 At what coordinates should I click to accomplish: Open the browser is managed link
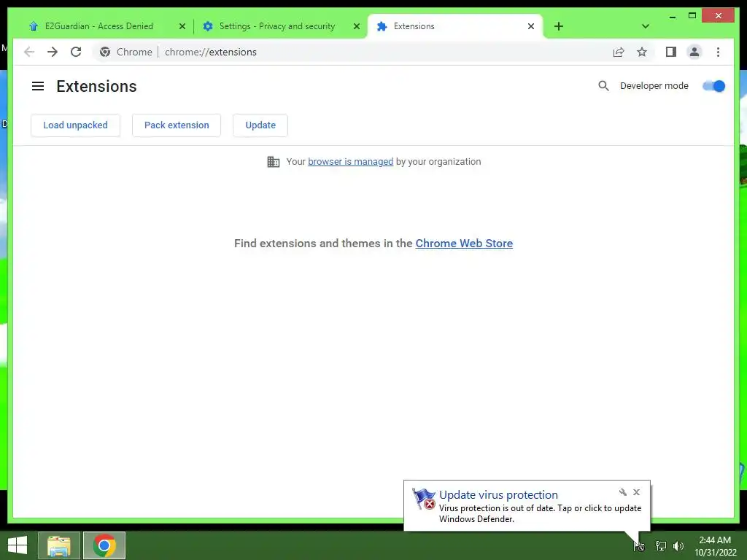(x=351, y=162)
